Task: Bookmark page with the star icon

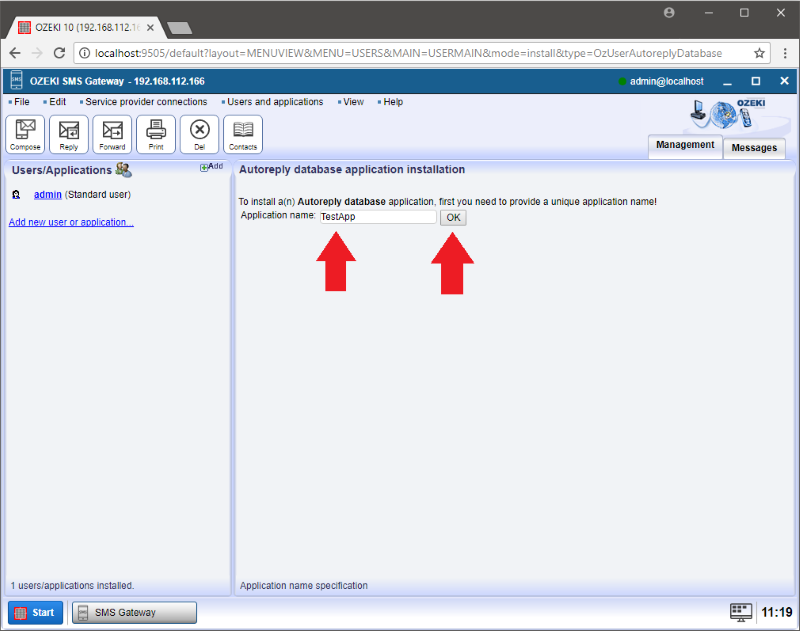Action: pyautogui.click(x=759, y=53)
